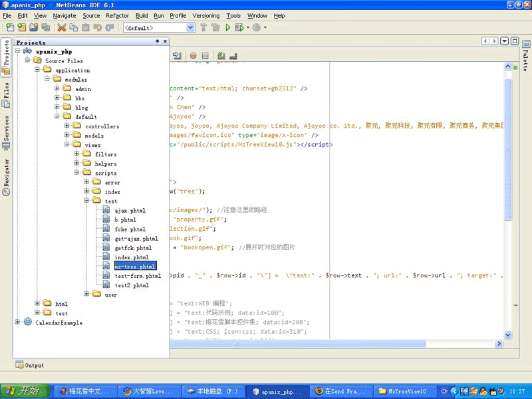Click the Copy toolbar icon
This screenshot has width=532, height=399.
[72, 27]
